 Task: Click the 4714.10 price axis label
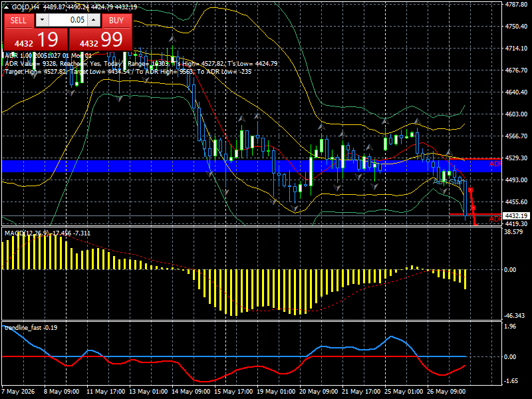516,49
